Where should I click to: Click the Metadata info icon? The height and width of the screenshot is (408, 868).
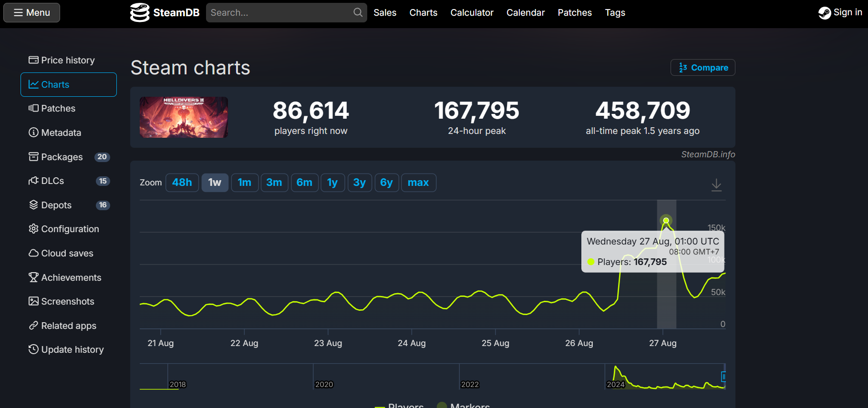pos(33,133)
